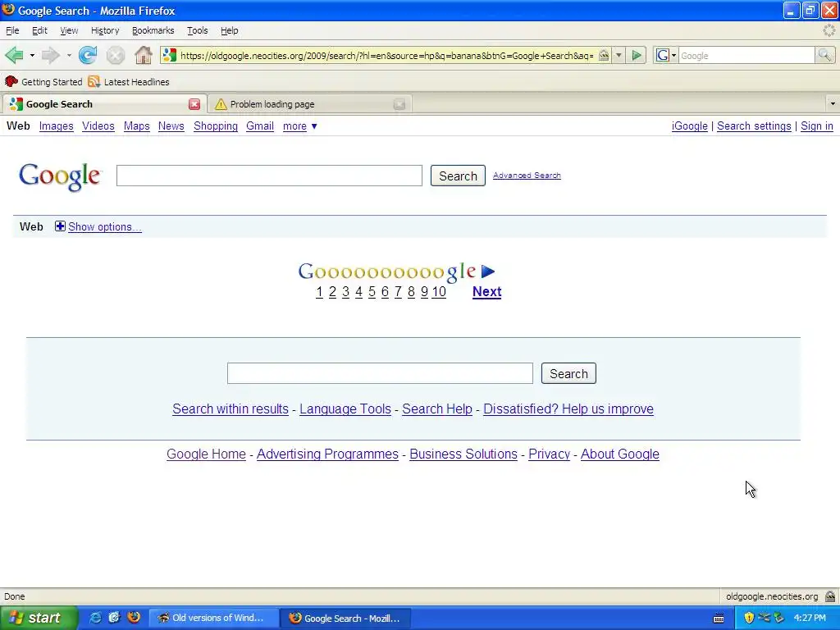Image resolution: width=840 pixels, height=630 pixels.
Task: Launch Internet Explorer from Quick Launch
Action: pos(95,618)
